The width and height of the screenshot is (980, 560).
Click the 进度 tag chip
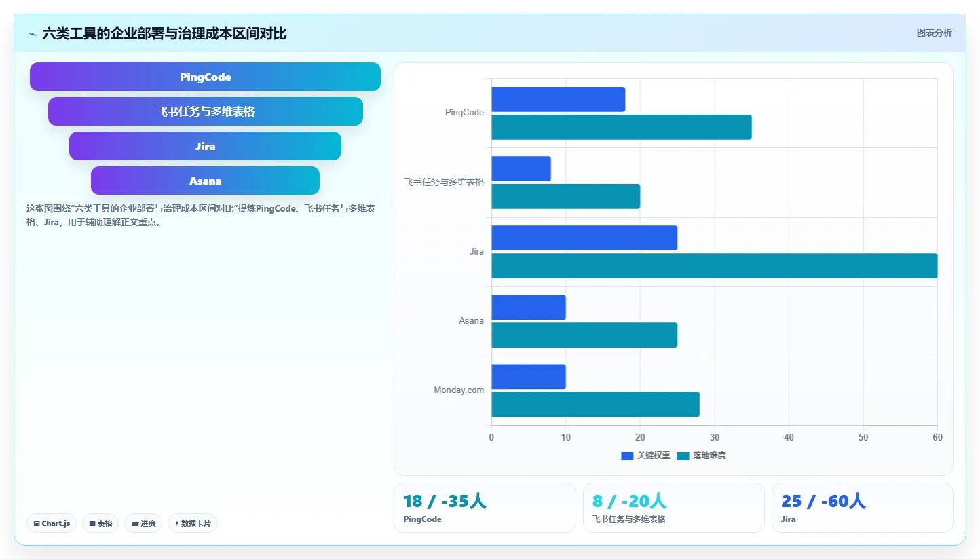(143, 523)
